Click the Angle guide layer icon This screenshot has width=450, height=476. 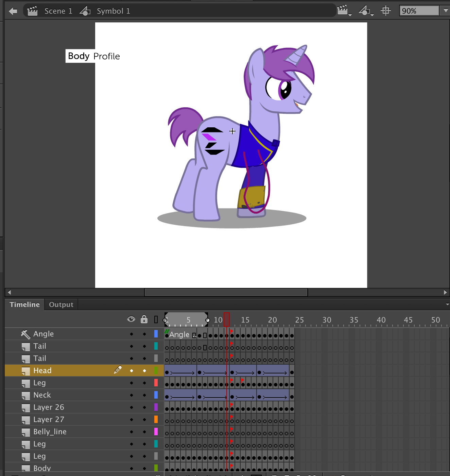[x=26, y=334]
